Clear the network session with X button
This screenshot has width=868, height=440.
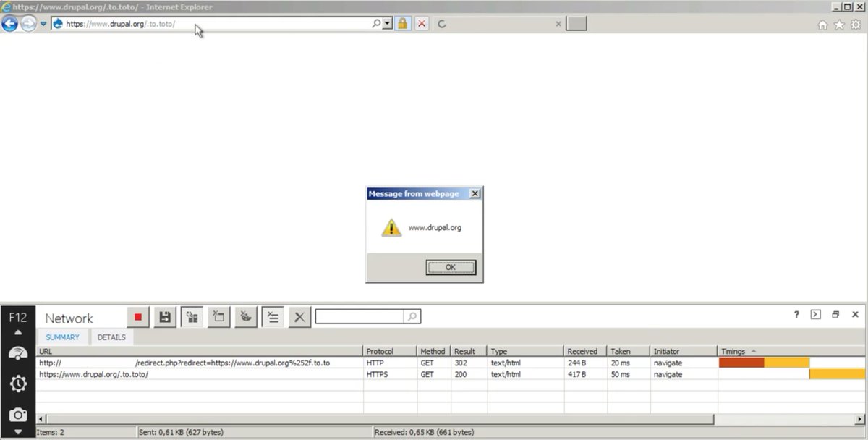point(299,317)
